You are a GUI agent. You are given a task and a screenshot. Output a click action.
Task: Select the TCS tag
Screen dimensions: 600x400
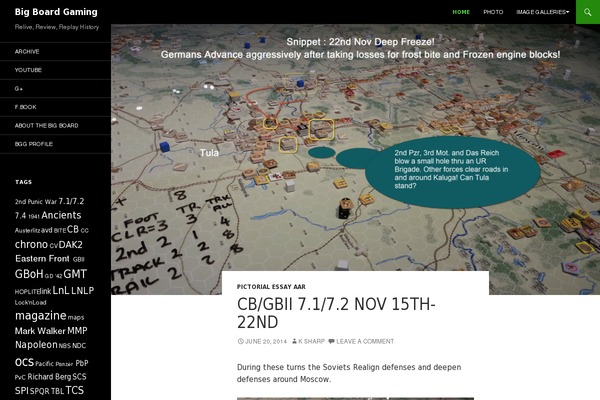[74, 390]
